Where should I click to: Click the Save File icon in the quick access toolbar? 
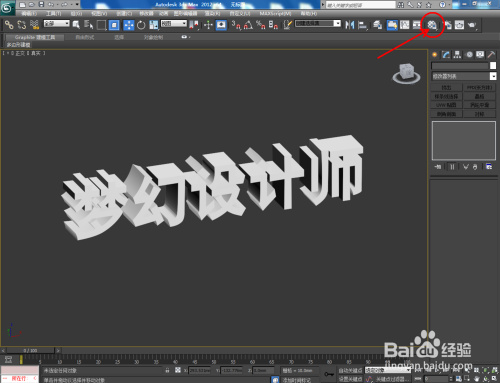click(41, 5)
